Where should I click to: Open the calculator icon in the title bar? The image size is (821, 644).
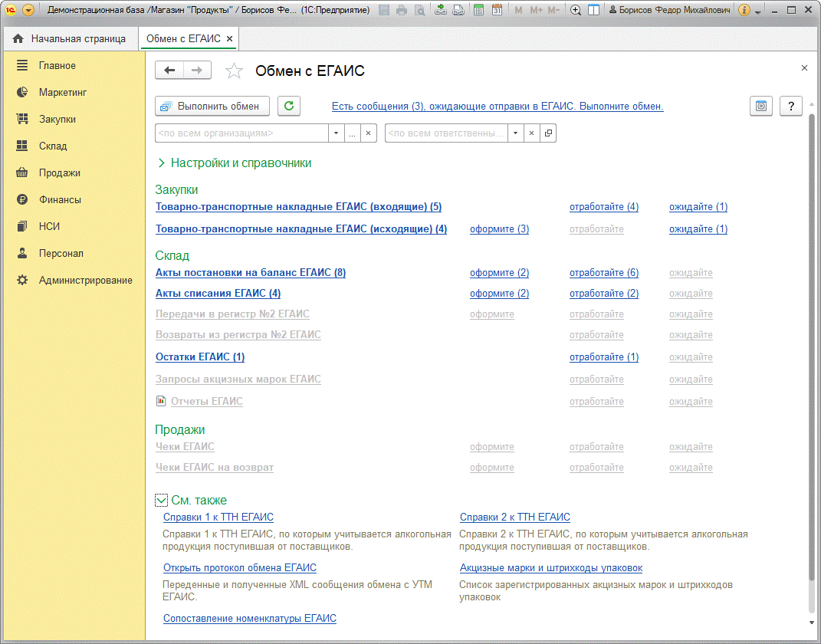coord(478,10)
